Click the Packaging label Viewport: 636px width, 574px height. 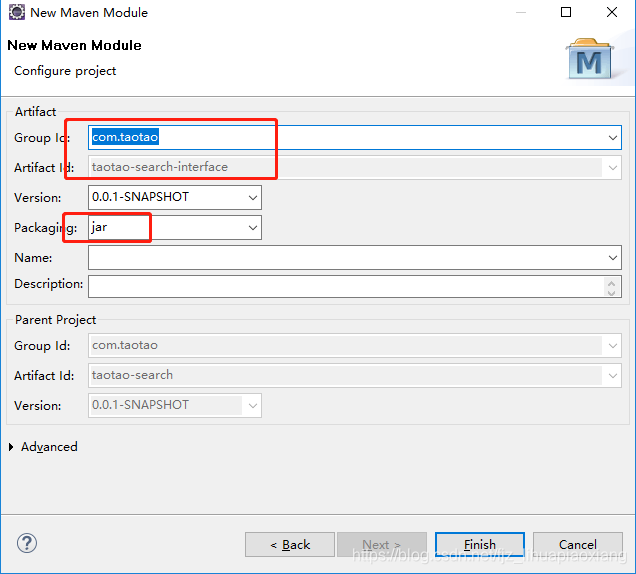click(x=45, y=228)
